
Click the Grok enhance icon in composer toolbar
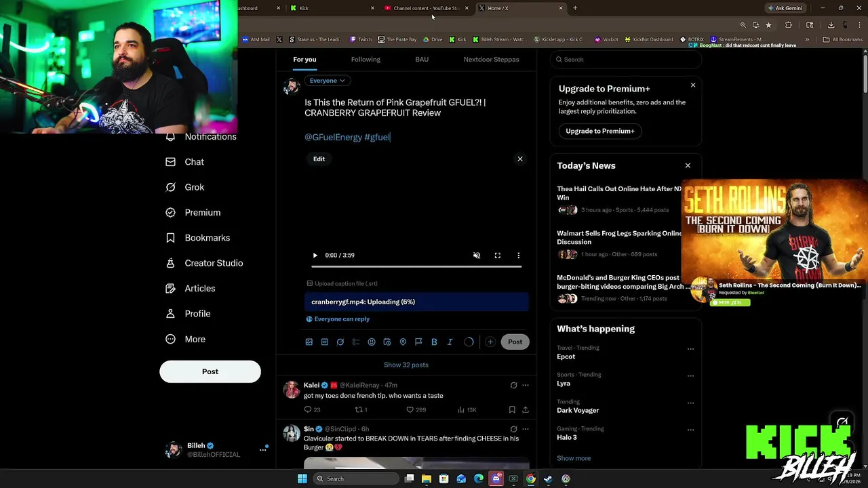[340, 342]
